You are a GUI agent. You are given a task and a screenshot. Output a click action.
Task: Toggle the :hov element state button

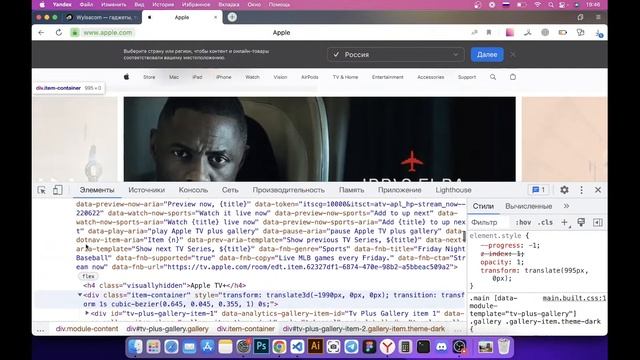click(523, 222)
